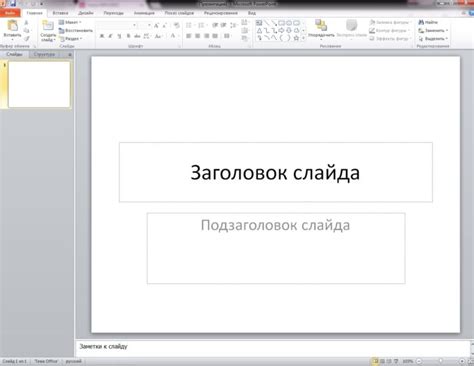Screen dimensions: 474x366
Task: Click the text direction icon
Action: [x=245, y=22]
